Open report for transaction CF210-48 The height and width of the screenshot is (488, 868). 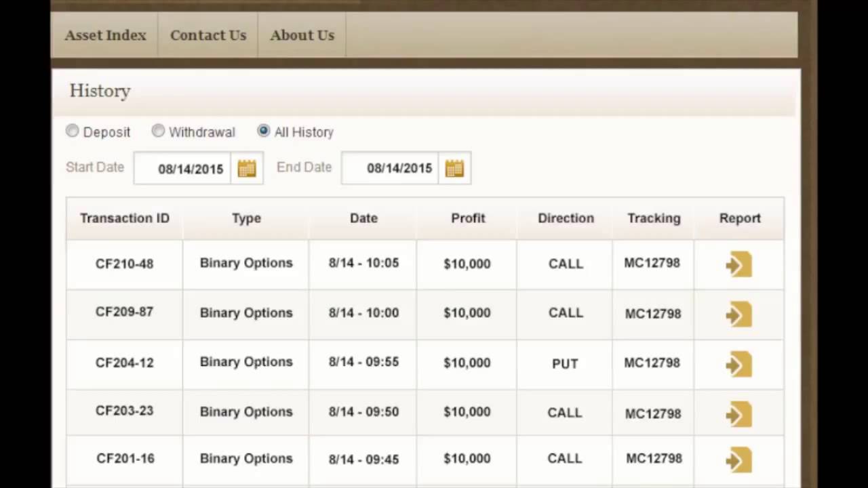click(x=739, y=264)
